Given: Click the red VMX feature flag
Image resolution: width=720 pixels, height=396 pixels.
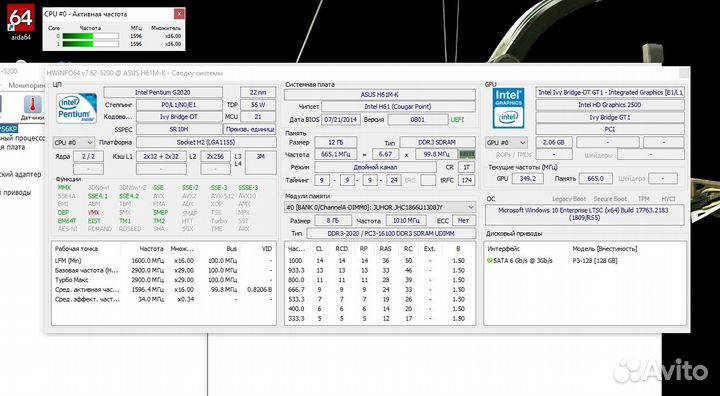Looking at the screenshot, I should pyautogui.click(x=94, y=213).
